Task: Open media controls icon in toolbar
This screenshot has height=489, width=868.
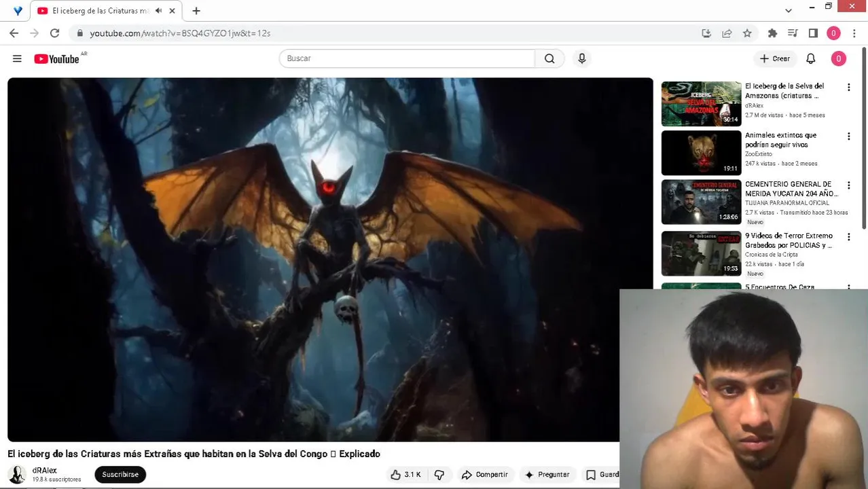Action: click(x=793, y=33)
